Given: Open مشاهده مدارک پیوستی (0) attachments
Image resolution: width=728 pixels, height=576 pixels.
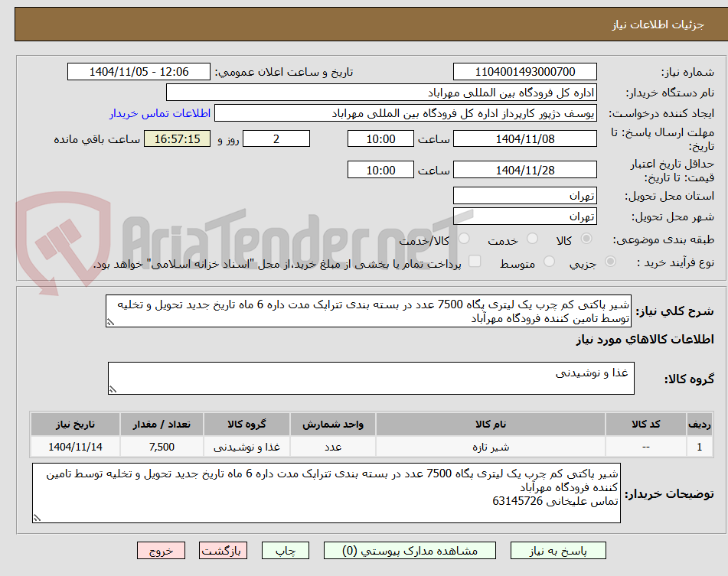Looking at the screenshot, I should coord(410,551).
